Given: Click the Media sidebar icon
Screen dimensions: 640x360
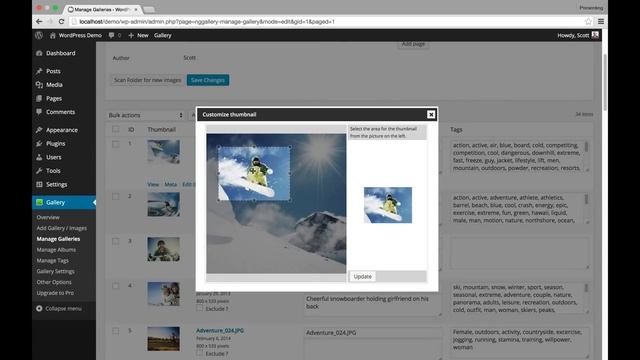Looking at the screenshot, I should [39, 85].
